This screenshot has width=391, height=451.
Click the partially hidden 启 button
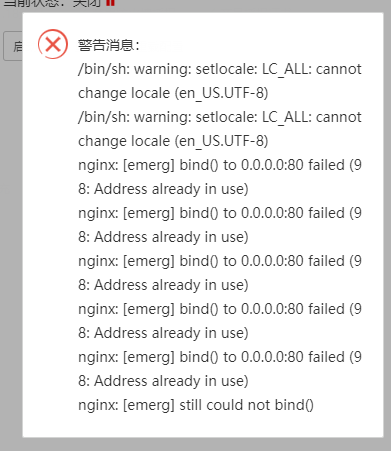click(13, 46)
